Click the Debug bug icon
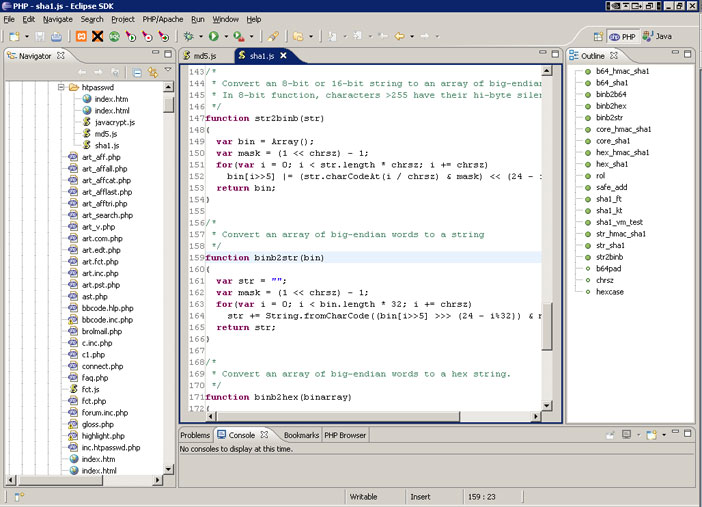The image size is (702, 507). pyautogui.click(x=188, y=36)
